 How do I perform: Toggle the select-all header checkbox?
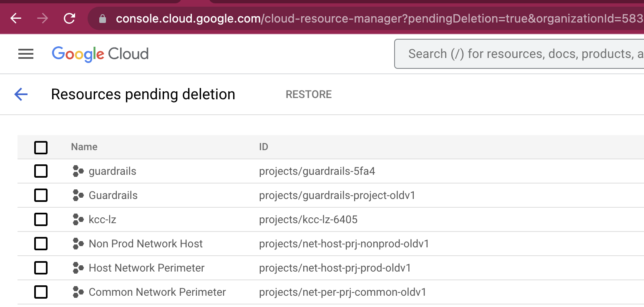click(41, 147)
